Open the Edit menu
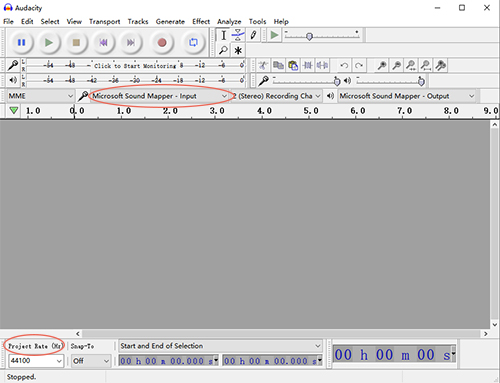Viewport: 500px width, 383px height. (27, 22)
